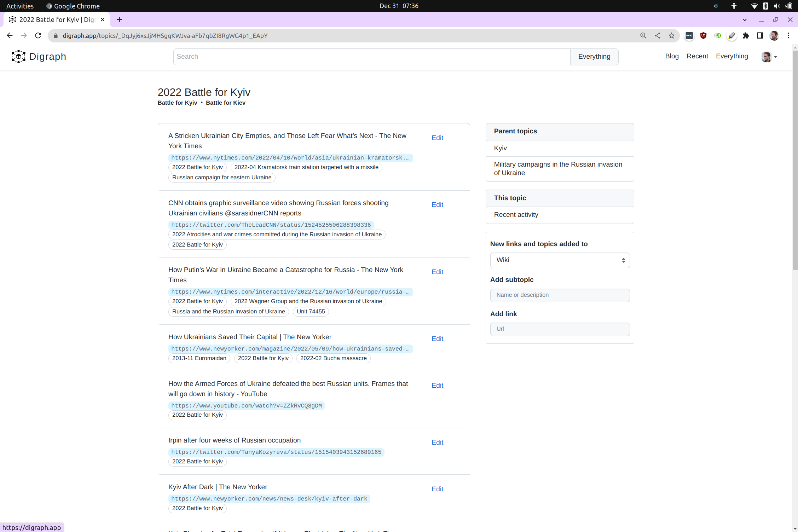Open the Kyiv parent topic
This screenshot has height=532, width=798.
[x=500, y=148]
